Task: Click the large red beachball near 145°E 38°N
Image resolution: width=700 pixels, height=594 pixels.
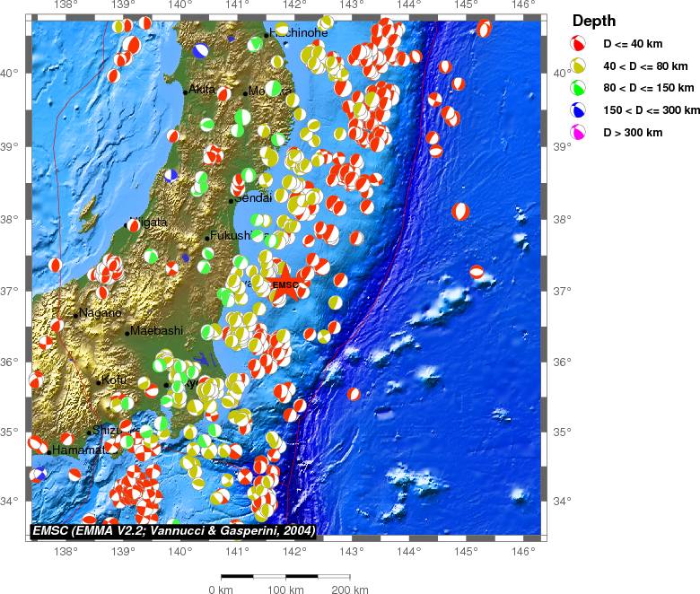Action: (x=460, y=211)
